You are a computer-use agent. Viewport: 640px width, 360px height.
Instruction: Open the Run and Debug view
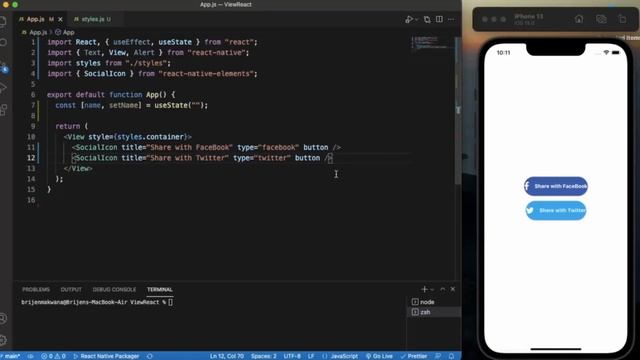pyautogui.click(x=3, y=88)
